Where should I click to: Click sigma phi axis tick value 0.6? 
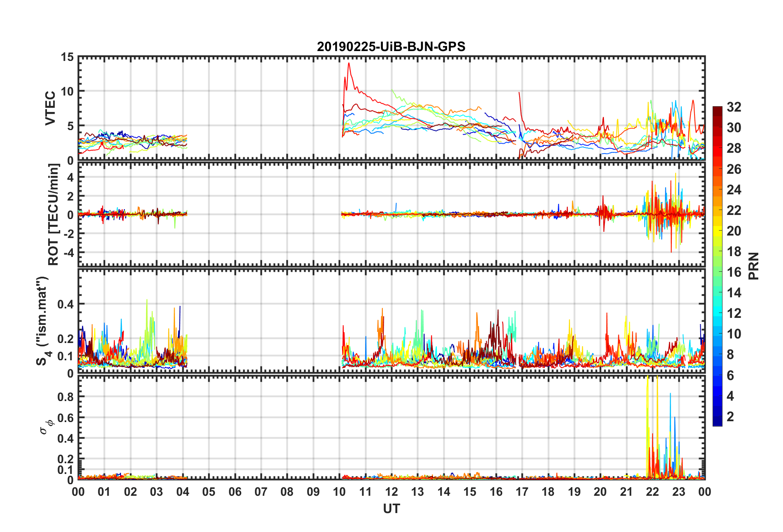65,418
